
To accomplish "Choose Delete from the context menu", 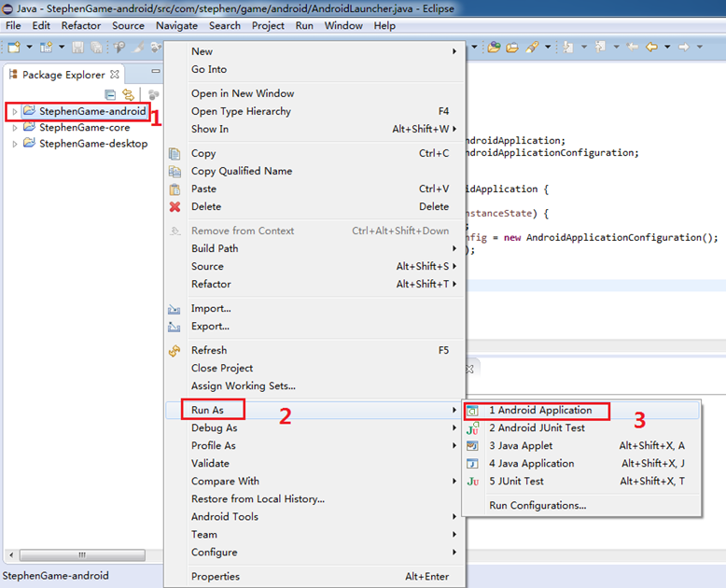I will (x=314, y=206).
